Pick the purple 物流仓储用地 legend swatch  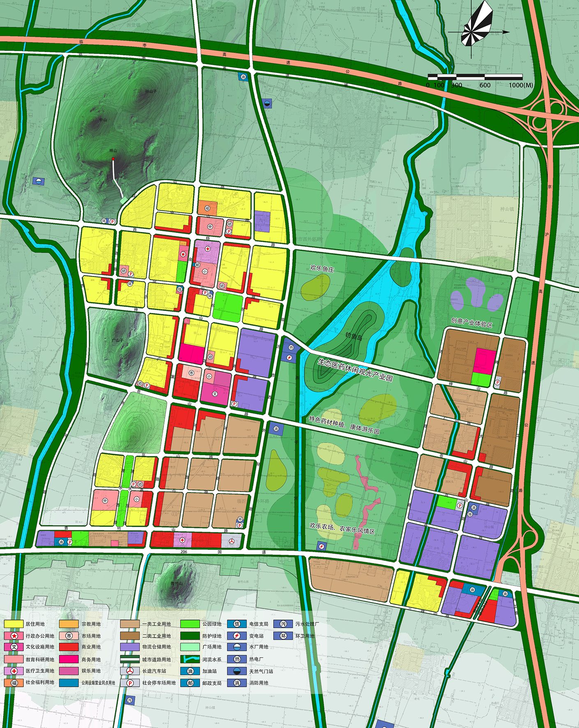tap(130, 647)
